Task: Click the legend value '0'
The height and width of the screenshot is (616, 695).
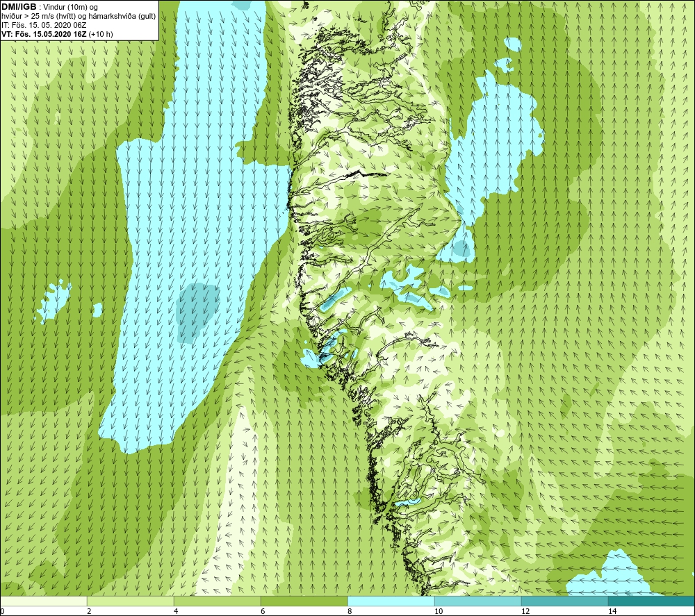Action: pyautogui.click(x=2, y=611)
